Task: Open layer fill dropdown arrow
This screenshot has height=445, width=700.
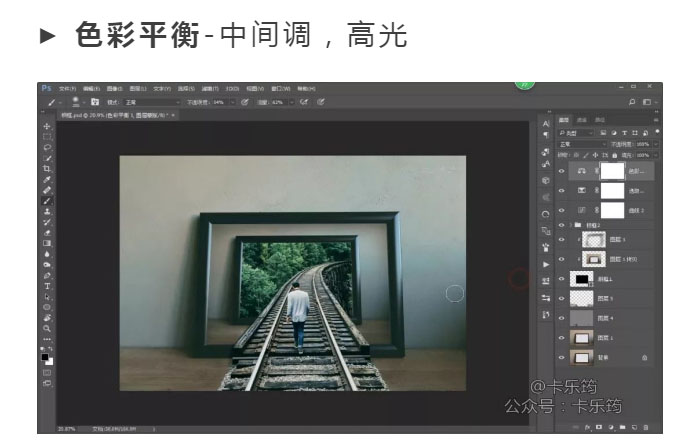Action: [x=656, y=155]
